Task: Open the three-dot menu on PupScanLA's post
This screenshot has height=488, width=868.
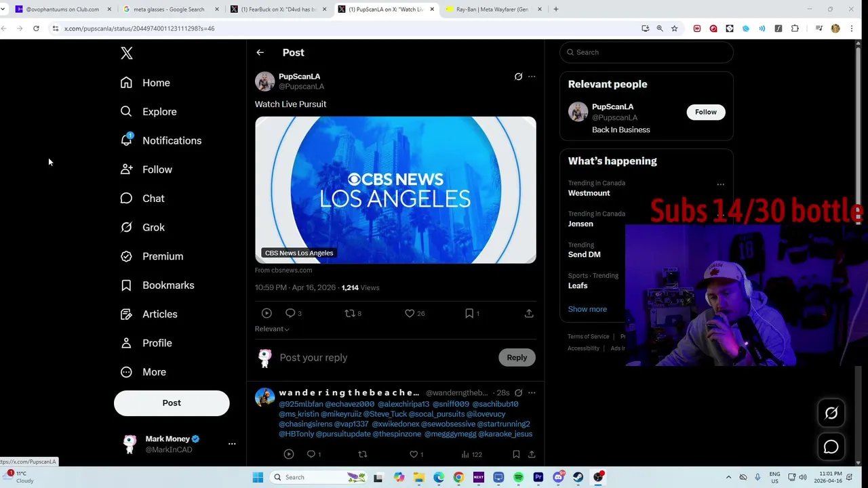Action: [532, 77]
